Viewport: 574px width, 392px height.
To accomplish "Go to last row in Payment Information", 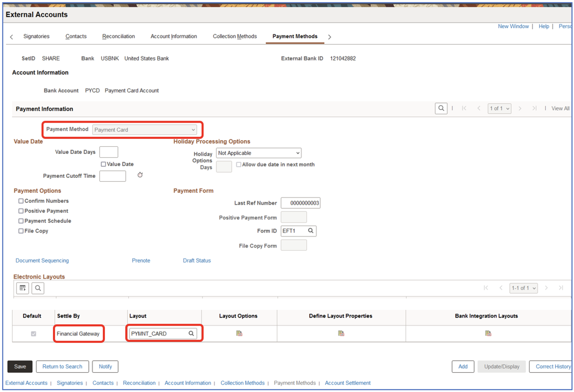I will pos(535,108).
